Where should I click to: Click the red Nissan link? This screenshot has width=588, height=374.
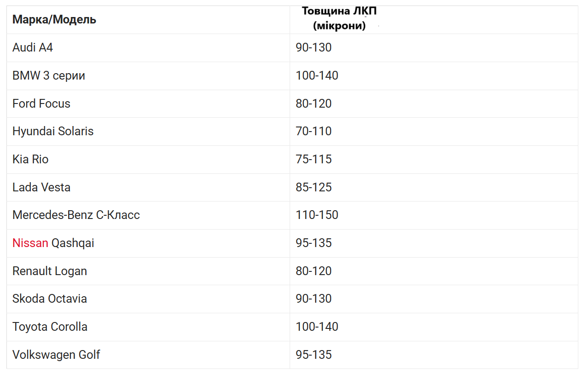coord(30,243)
